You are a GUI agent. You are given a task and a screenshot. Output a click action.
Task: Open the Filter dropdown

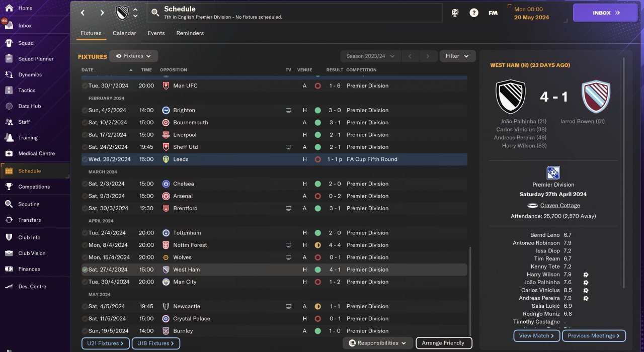[x=457, y=56]
